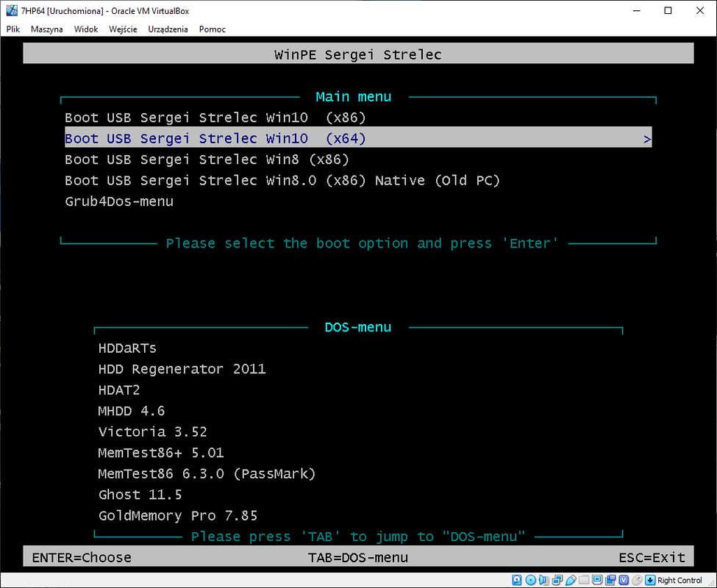Open the Urządzenia menu
The height and width of the screenshot is (588, 717).
click(x=168, y=29)
